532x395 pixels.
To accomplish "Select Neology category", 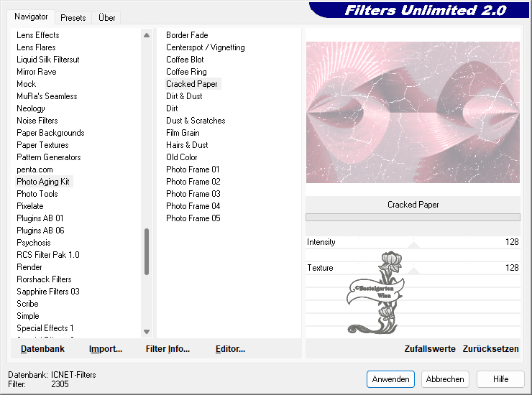I will pos(30,108).
